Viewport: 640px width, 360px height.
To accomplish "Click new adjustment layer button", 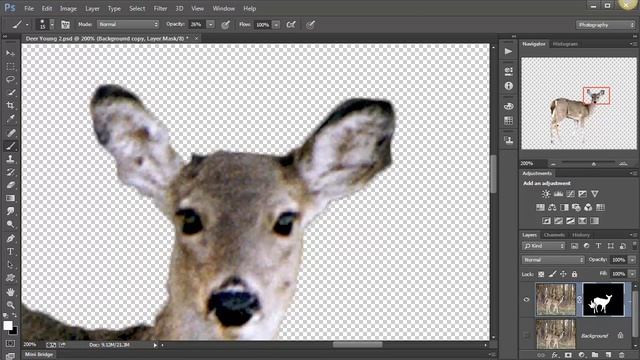I will click(x=581, y=355).
